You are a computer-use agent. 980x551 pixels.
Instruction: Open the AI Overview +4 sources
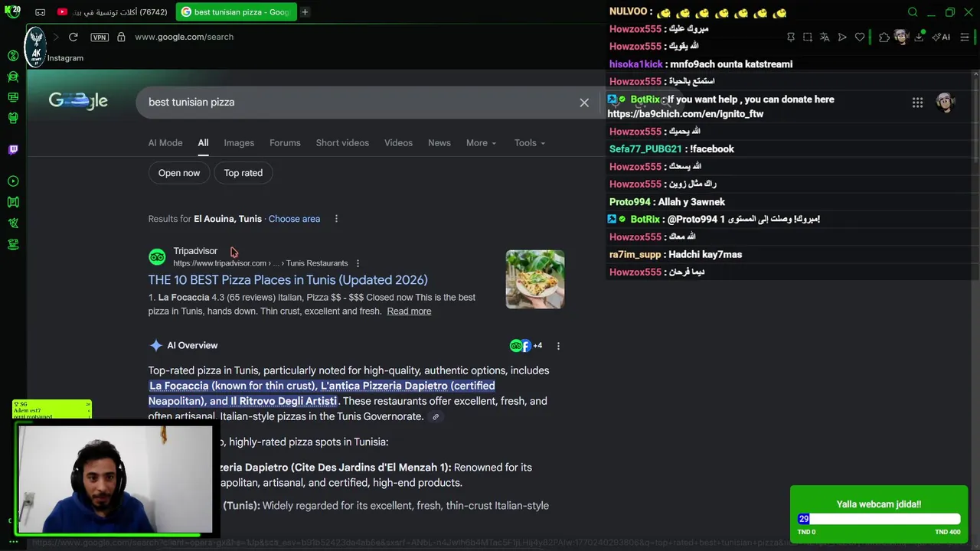click(x=526, y=346)
